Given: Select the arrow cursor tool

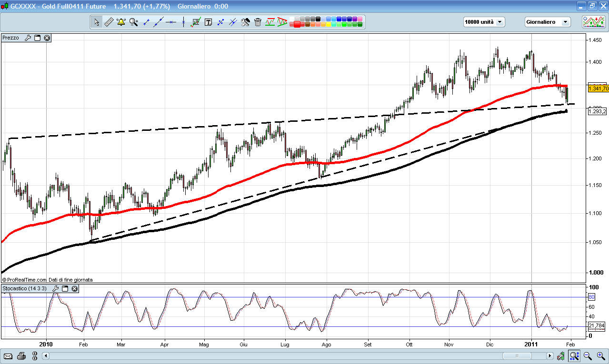Looking at the screenshot, I should [97, 22].
